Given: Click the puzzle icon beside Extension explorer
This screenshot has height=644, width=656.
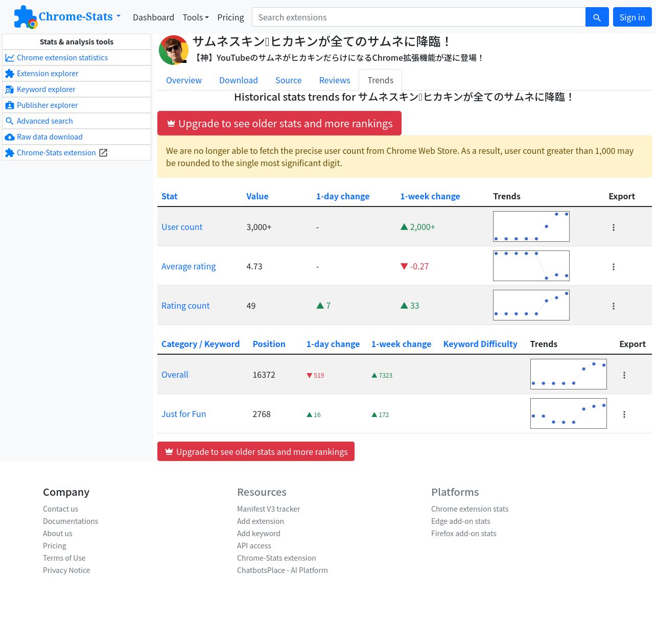Looking at the screenshot, I should (10, 74).
